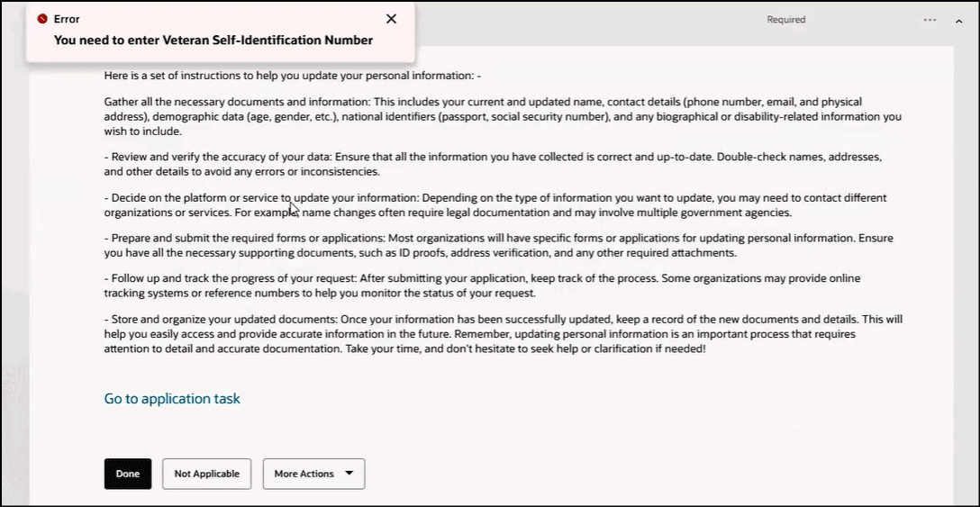Click the Veteran Self-Identification Number error message
Image resolution: width=980 pixels, height=507 pixels.
point(213,40)
